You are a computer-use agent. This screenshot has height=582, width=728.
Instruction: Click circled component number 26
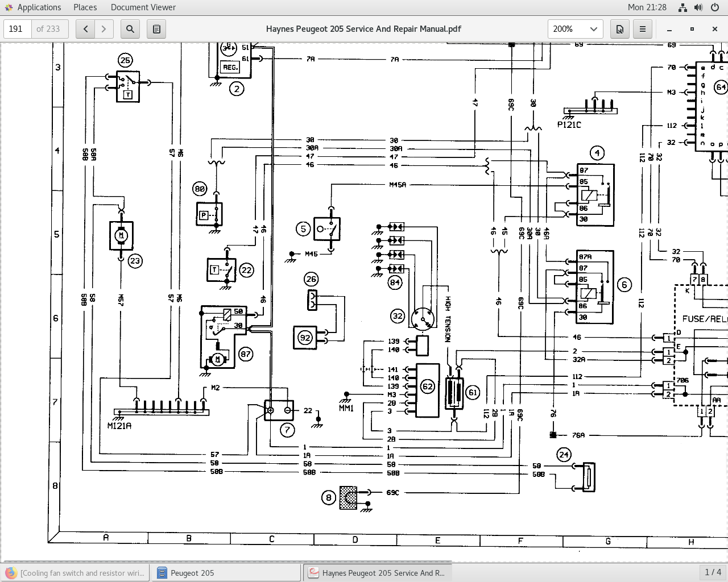click(x=311, y=279)
